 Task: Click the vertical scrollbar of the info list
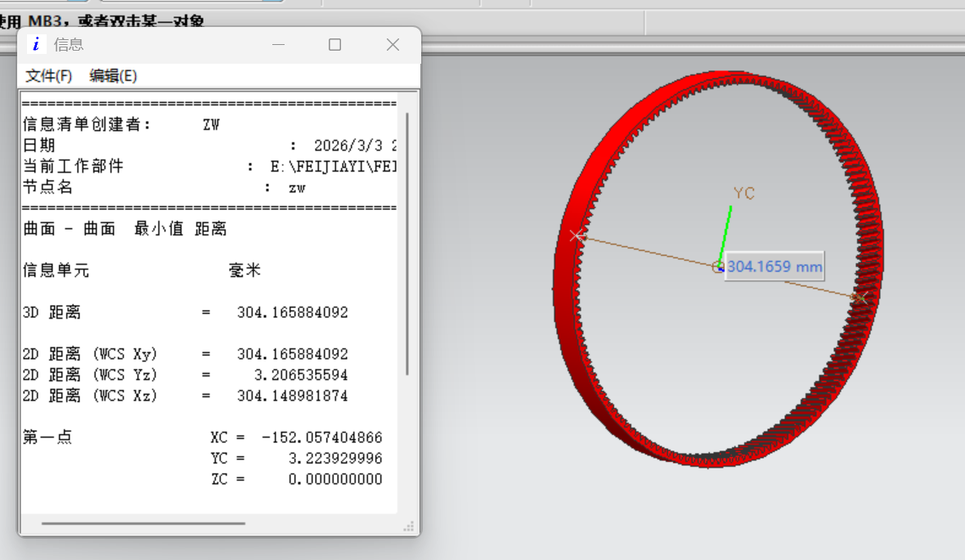click(407, 245)
